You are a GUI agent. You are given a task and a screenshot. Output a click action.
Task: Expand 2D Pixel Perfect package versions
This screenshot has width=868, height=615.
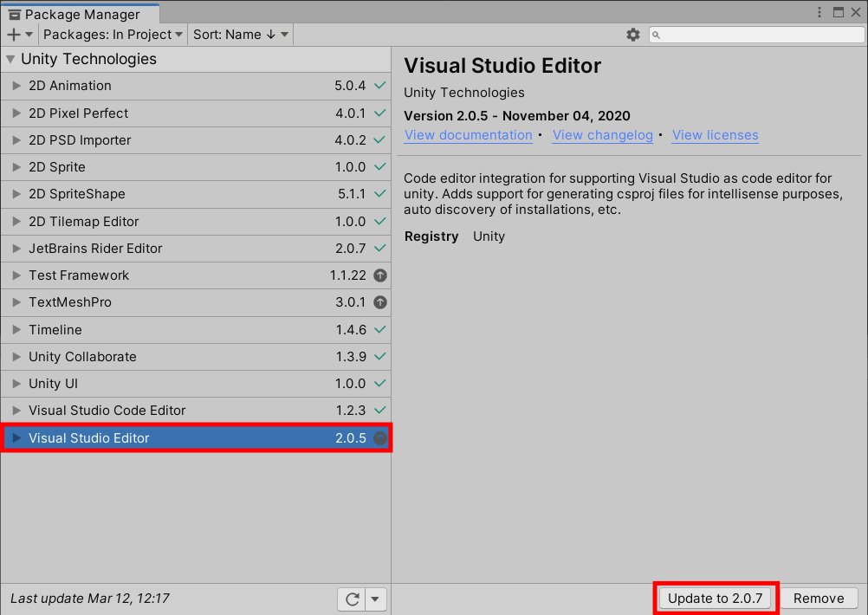click(16, 113)
